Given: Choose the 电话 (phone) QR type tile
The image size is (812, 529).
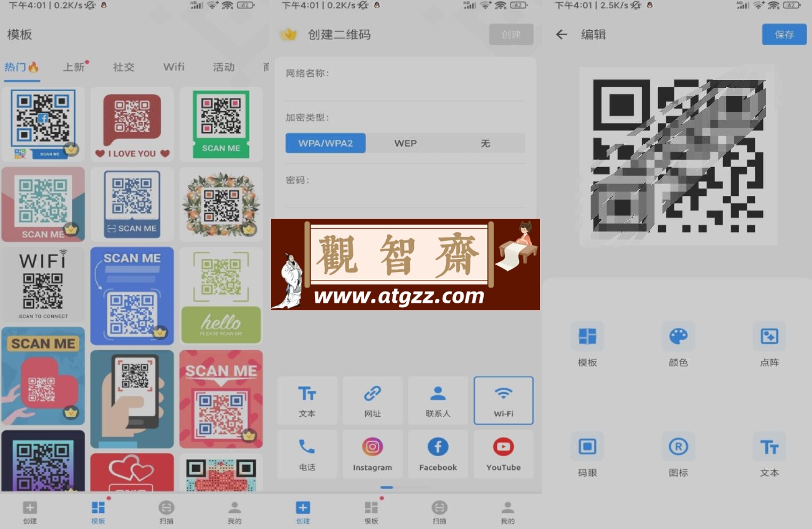Looking at the screenshot, I should tap(307, 454).
